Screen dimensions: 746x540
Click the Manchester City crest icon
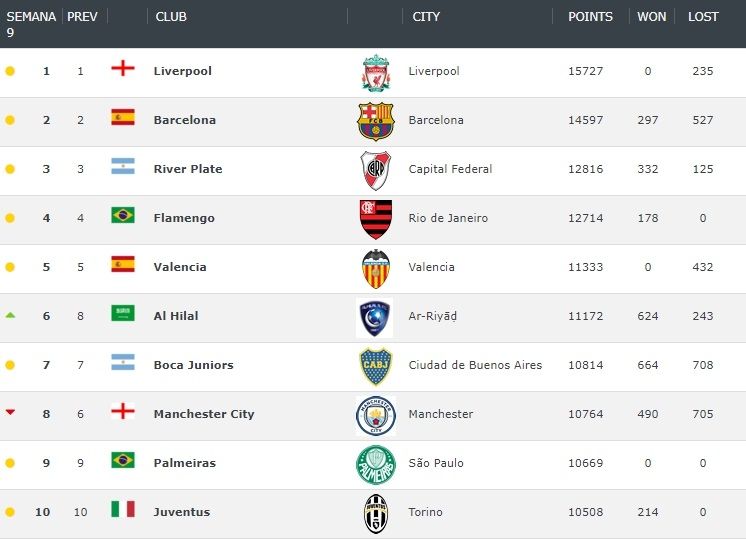376,415
